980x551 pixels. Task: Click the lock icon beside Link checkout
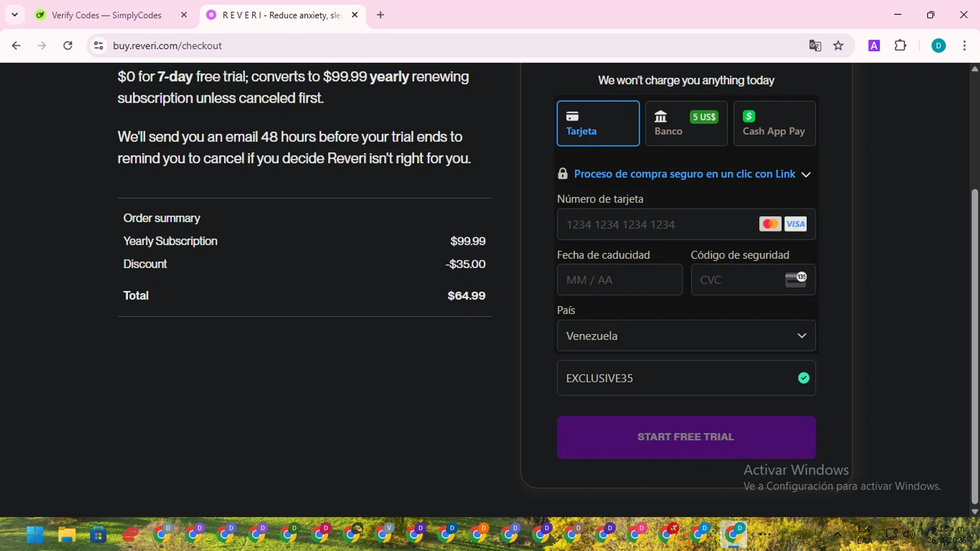[563, 173]
